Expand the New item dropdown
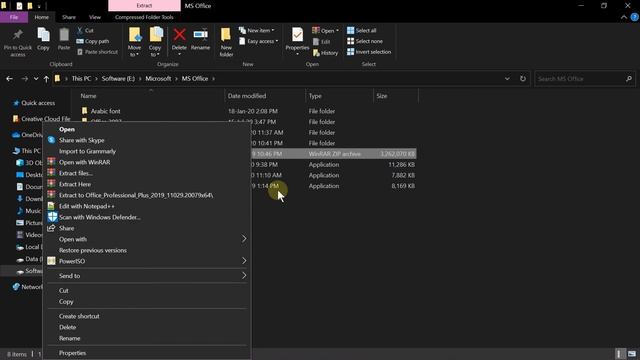Image resolution: width=640 pixels, height=360 pixels. [x=257, y=31]
